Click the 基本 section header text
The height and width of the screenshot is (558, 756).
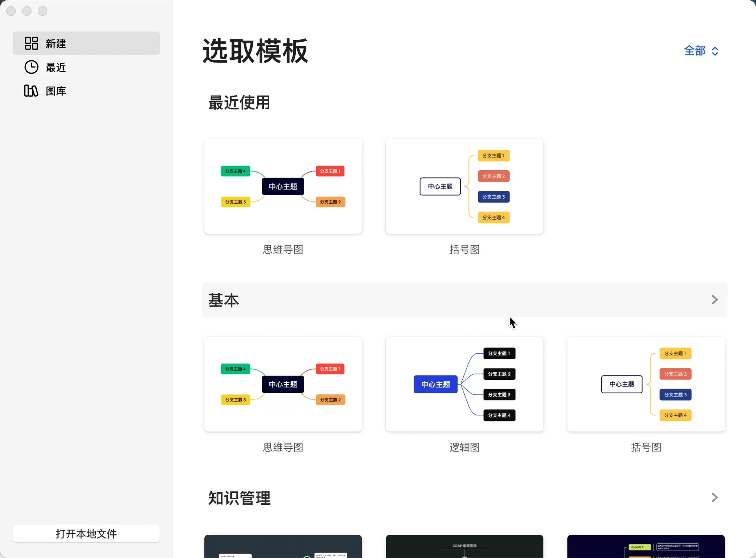tap(224, 300)
